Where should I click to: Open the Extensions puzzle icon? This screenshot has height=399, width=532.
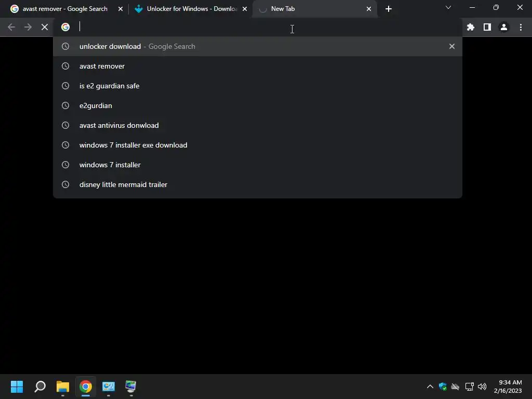pos(471,27)
